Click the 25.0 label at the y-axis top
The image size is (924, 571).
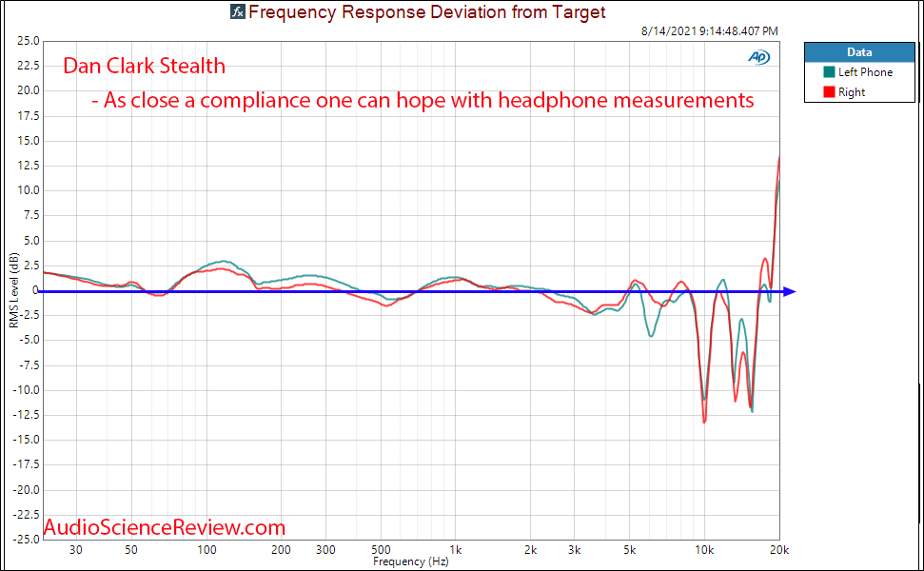click(29, 41)
